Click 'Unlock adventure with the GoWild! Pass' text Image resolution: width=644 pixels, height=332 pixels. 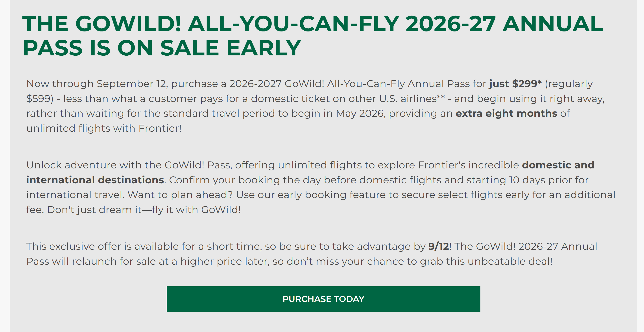click(x=129, y=165)
